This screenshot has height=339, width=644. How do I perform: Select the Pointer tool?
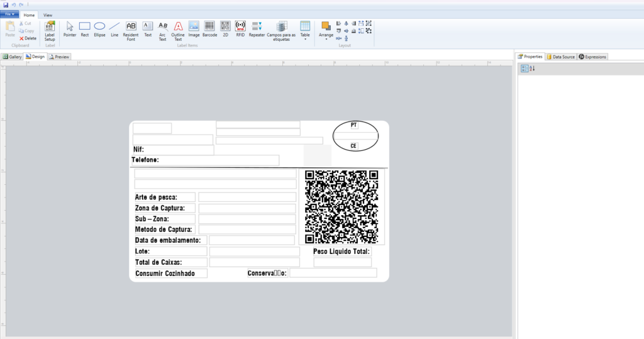[69, 30]
